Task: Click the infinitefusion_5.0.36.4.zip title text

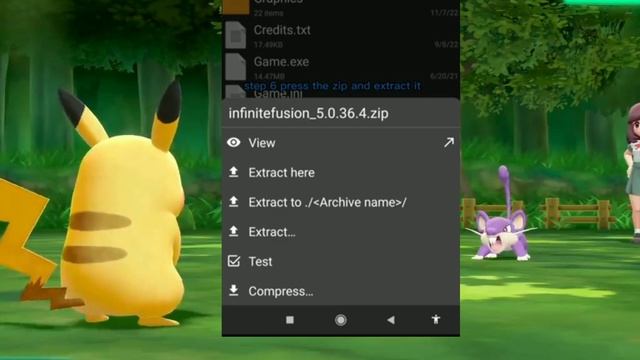Action: pyautogui.click(x=309, y=113)
